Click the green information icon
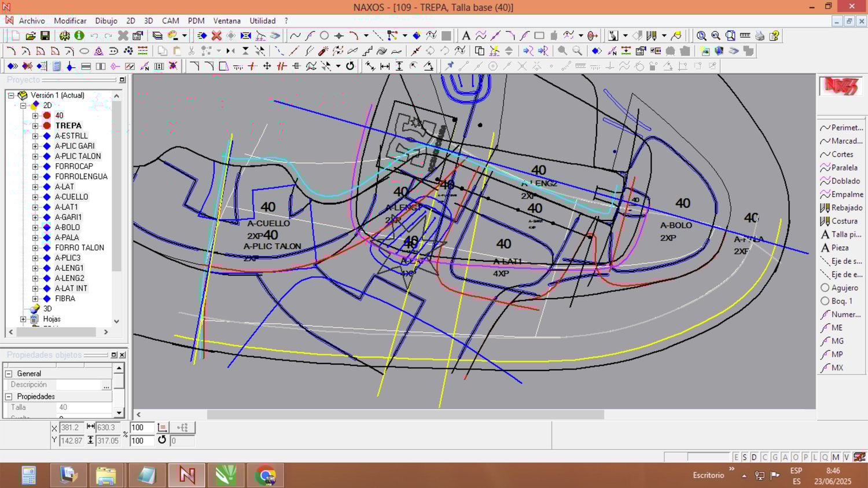The image size is (868, 488). [x=79, y=36]
